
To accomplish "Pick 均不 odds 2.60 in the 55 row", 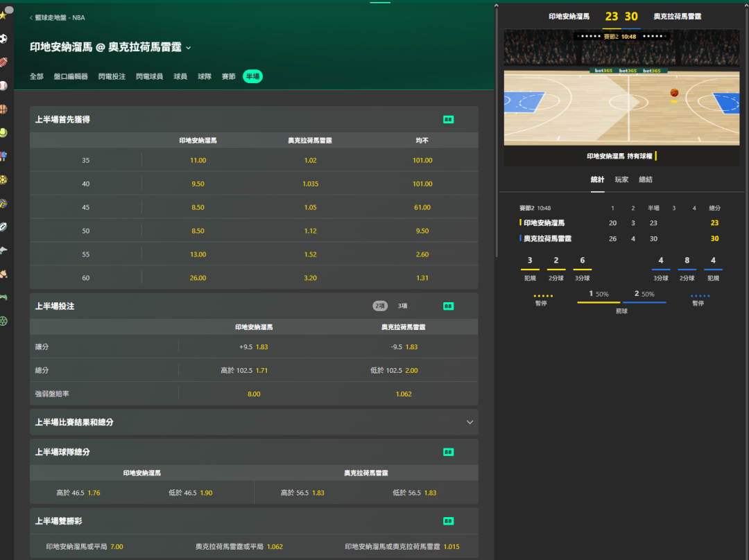I will (x=422, y=254).
